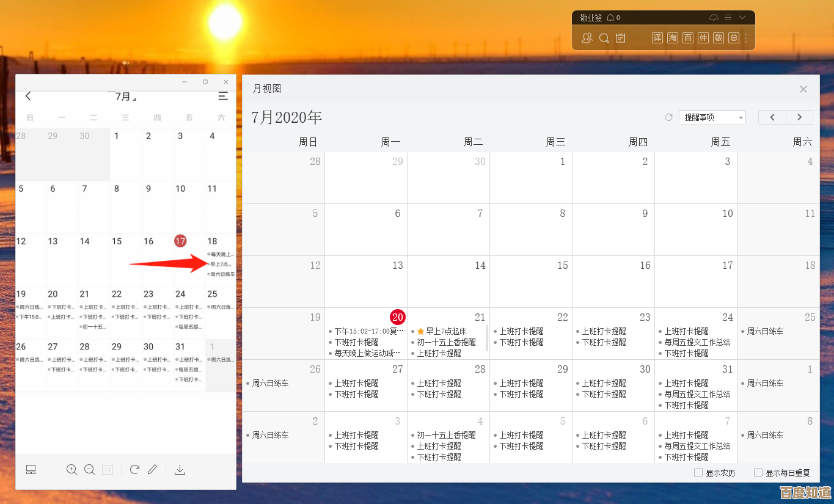
Task: Open the hamburger menu in 敬业签 title bar
Action: (728, 18)
